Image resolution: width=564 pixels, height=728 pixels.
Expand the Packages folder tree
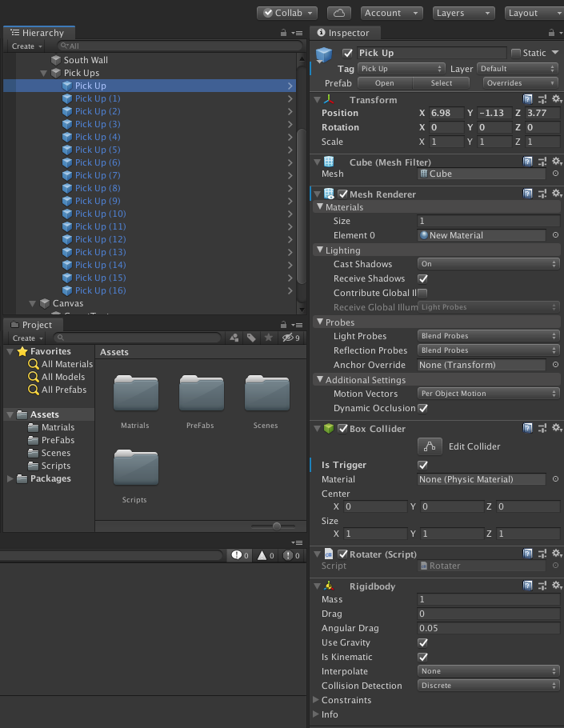pos(10,478)
